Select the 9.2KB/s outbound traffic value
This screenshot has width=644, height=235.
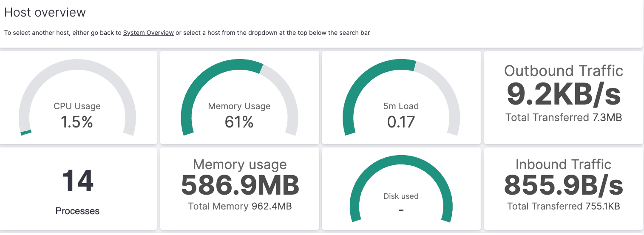[564, 94]
